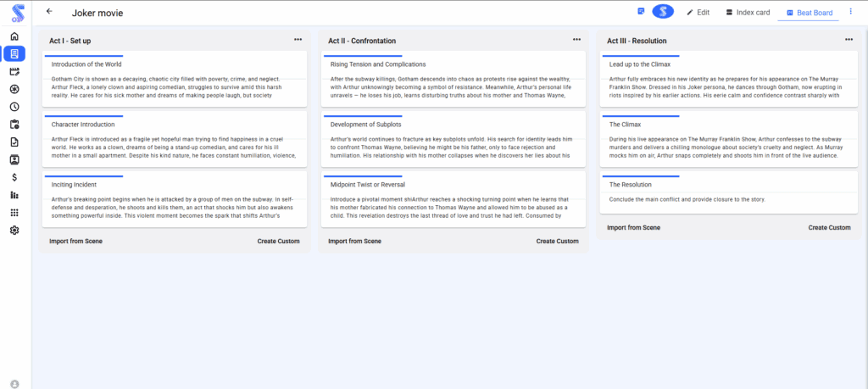The image size is (868, 389).
Task: Click the Joker movie title text
Action: [x=97, y=13]
